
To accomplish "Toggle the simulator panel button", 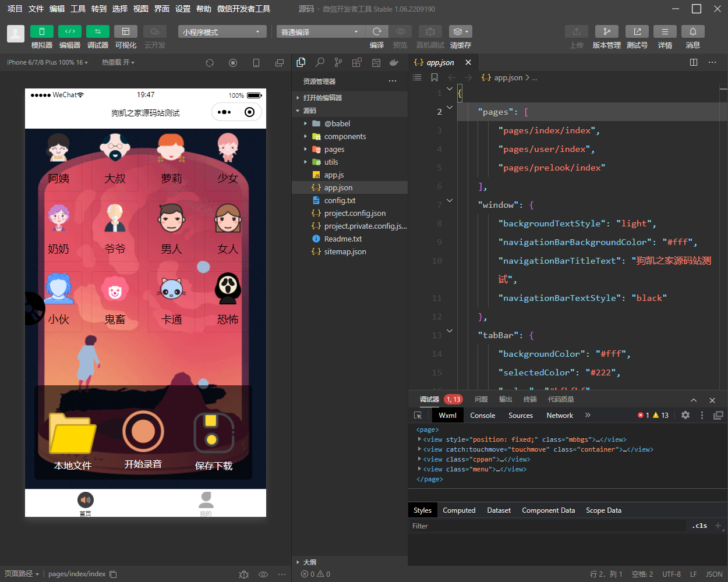I will pos(42,31).
